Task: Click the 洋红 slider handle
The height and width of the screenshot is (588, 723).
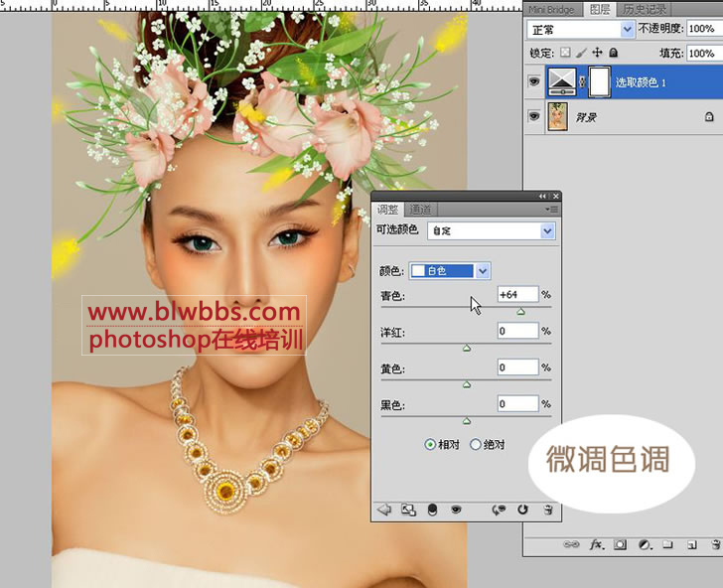Action: [x=467, y=349]
